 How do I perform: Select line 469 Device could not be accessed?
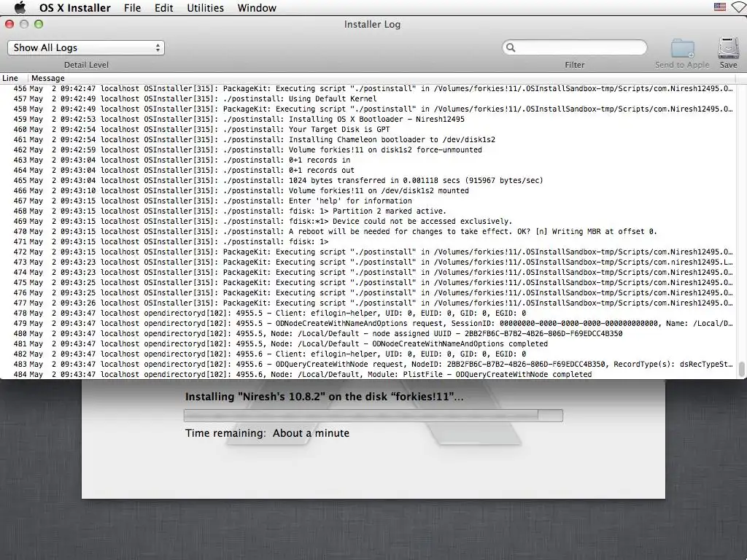point(369,222)
